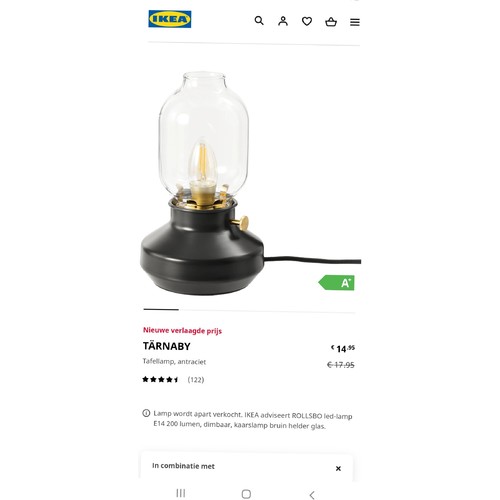
Task: Open the hamburger menu
Action: (x=355, y=22)
